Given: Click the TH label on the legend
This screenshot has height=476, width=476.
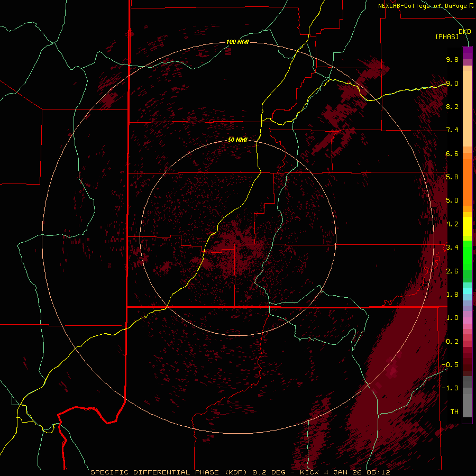Looking at the screenshot, I should pyautogui.click(x=454, y=412).
